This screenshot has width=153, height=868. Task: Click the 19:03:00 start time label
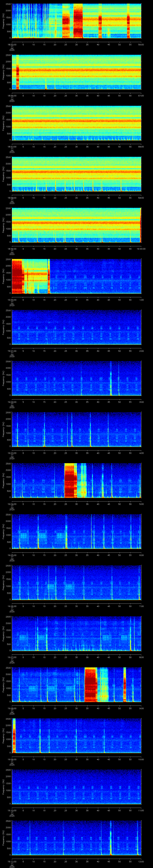tap(12, 453)
